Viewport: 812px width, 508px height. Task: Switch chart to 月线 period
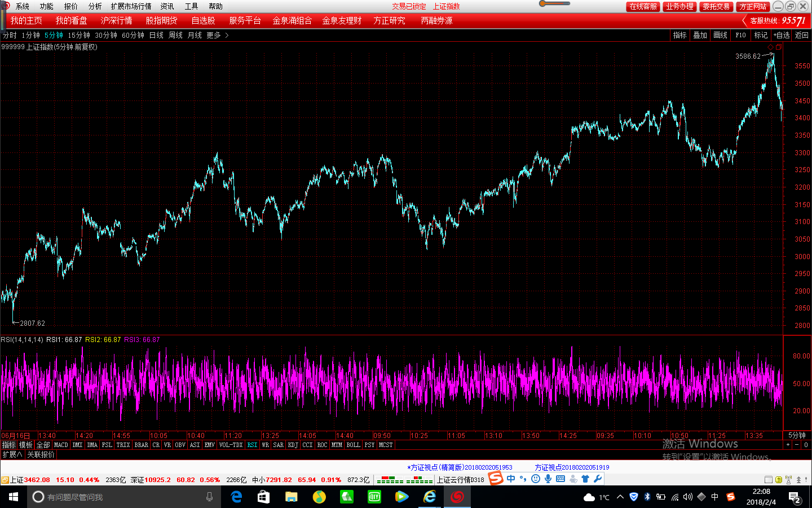[x=195, y=35]
